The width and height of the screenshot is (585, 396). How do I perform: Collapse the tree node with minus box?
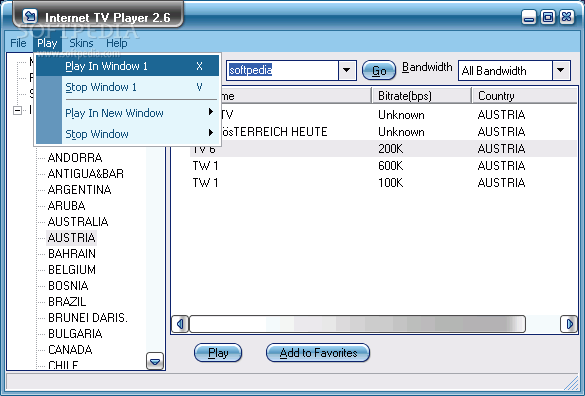[17, 110]
